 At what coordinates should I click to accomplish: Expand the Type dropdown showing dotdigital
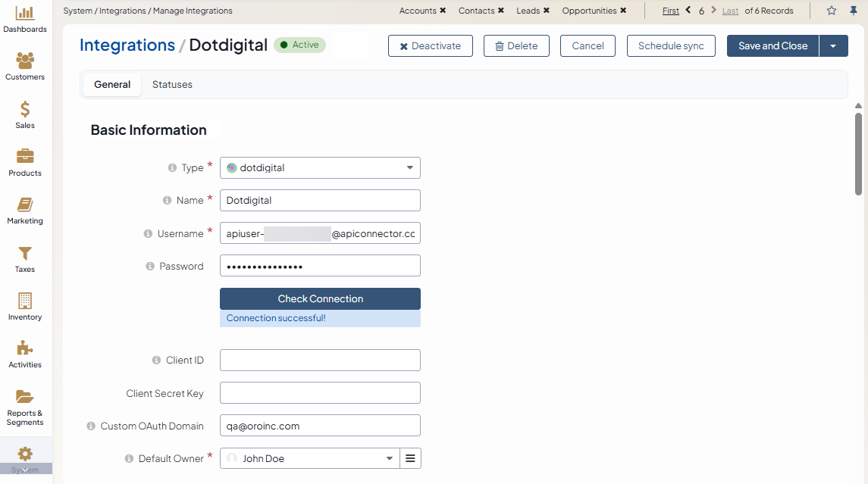pos(320,168)
